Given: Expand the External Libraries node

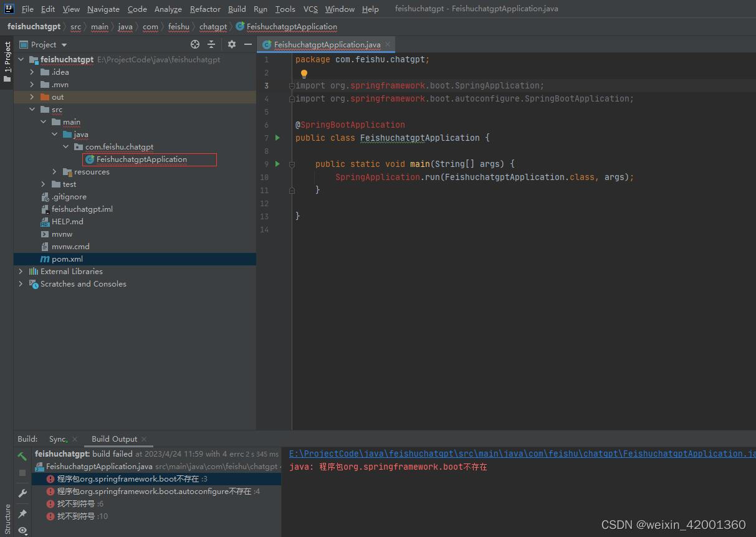Looking at the screenshot, I should pos(21,271).
